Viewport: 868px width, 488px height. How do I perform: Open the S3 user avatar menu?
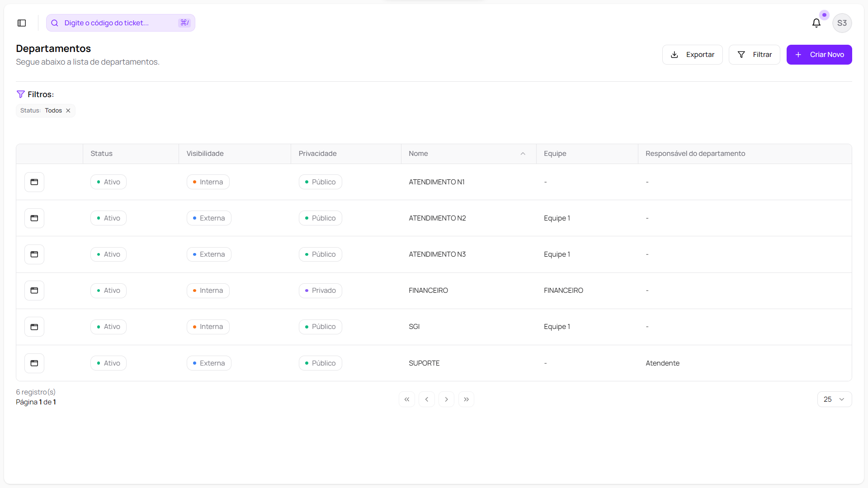(842, 23)
